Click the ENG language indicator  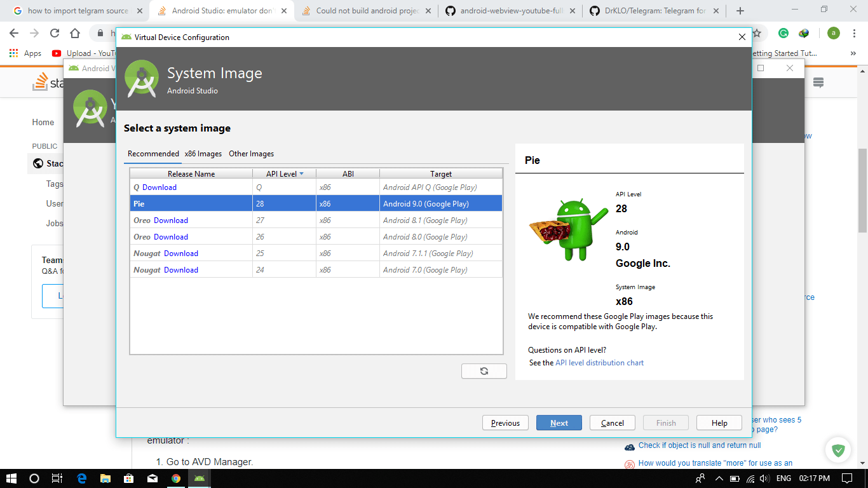784,478
